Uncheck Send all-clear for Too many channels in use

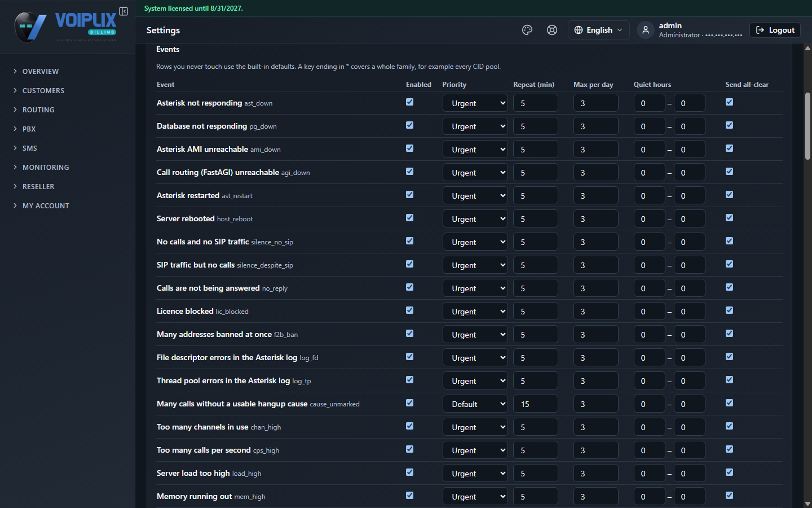click(x=730, y=426)
